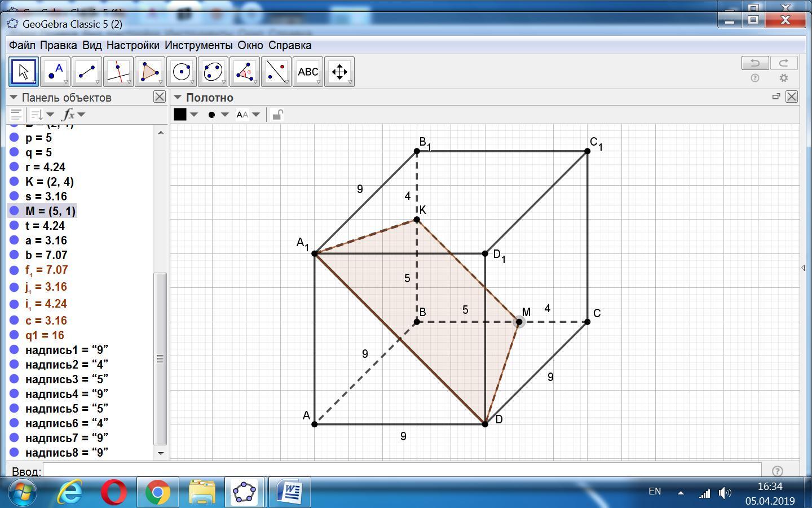Launch Internet Explorer from taskbar
This screenshot has height=508, width=812.
point(70,493)
